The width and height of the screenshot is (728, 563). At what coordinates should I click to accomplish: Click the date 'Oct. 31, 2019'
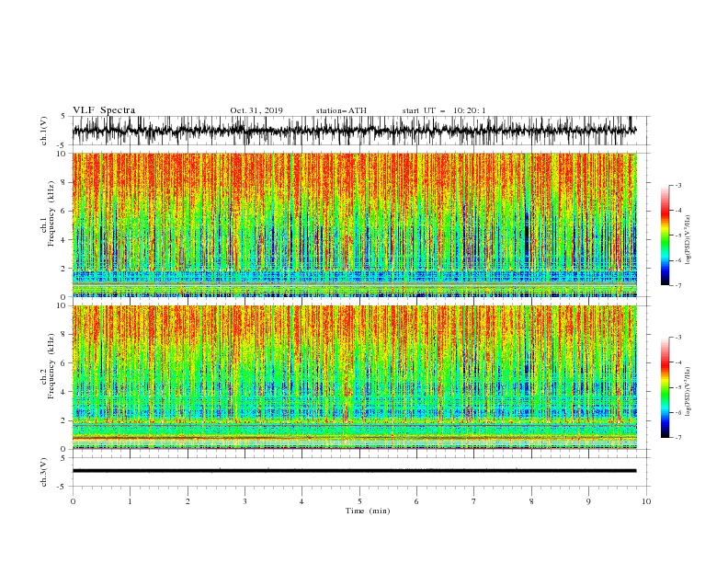click(256, 110)
